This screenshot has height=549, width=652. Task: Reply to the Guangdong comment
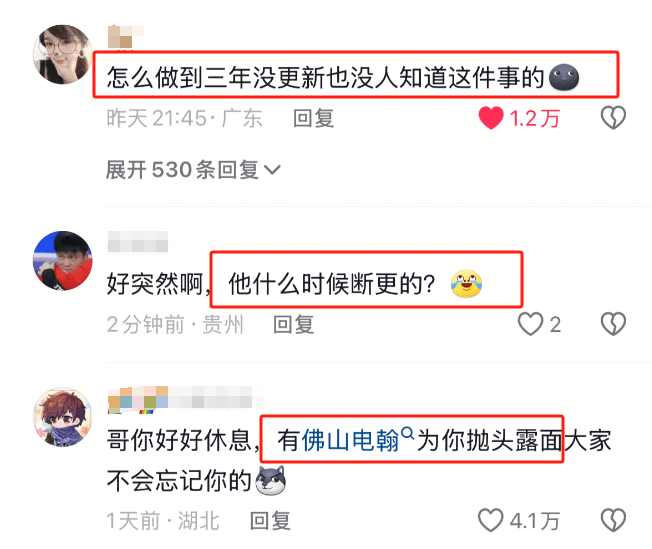314,118
